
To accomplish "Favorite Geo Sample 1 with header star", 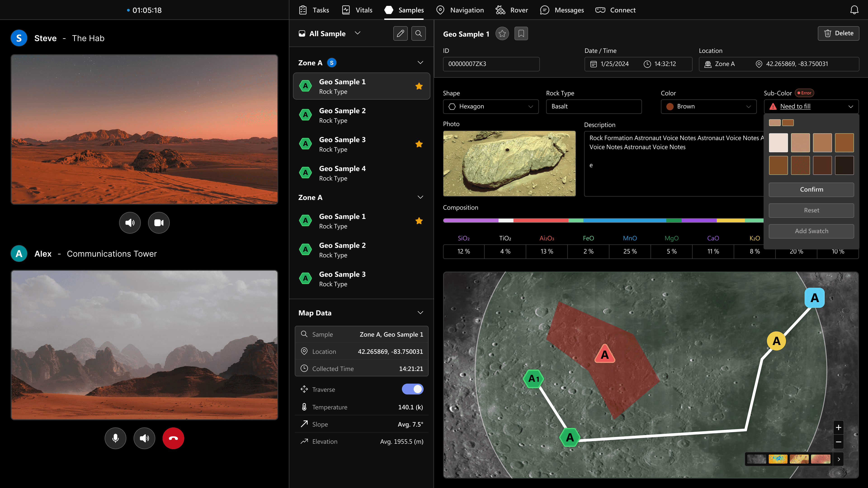I will [502, 33].
